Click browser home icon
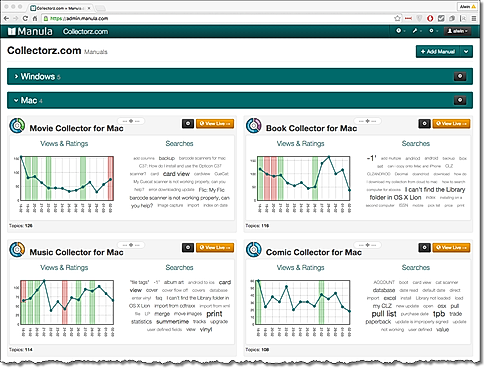 coord(34,18)
